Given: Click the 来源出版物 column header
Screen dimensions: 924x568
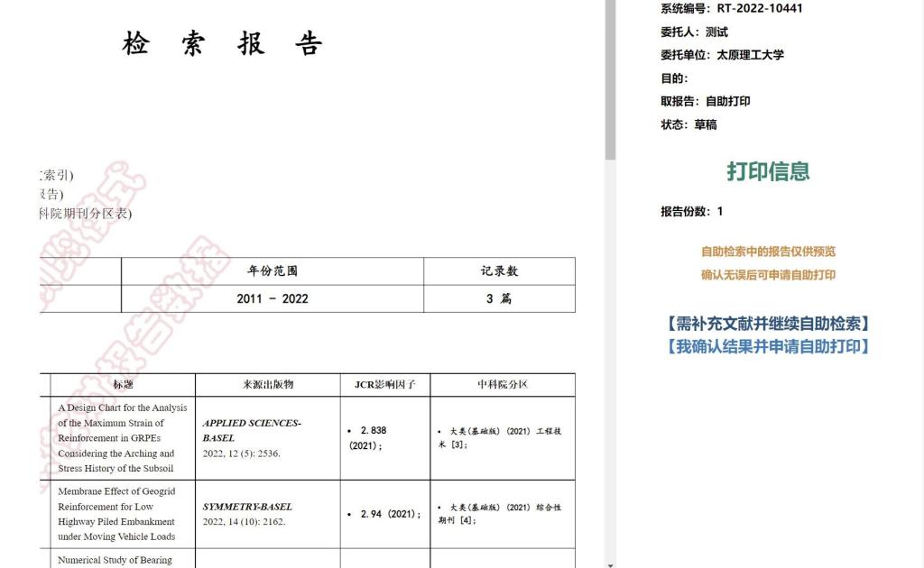Looking at the screenshot, I should (x=267, y=385).
